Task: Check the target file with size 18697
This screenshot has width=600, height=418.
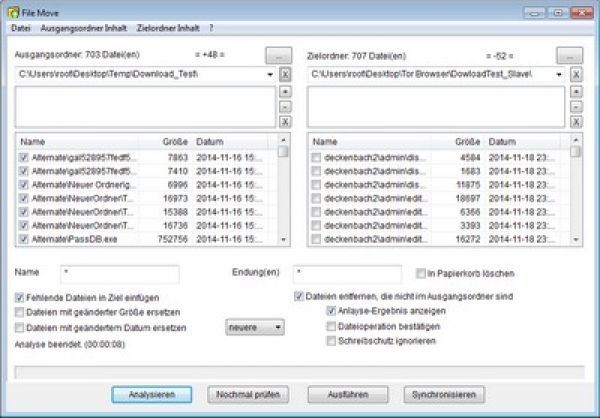Action: click(316, 198)
